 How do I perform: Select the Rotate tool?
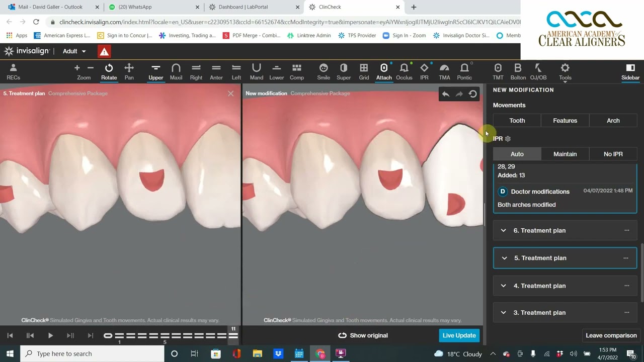coord(109,71)
